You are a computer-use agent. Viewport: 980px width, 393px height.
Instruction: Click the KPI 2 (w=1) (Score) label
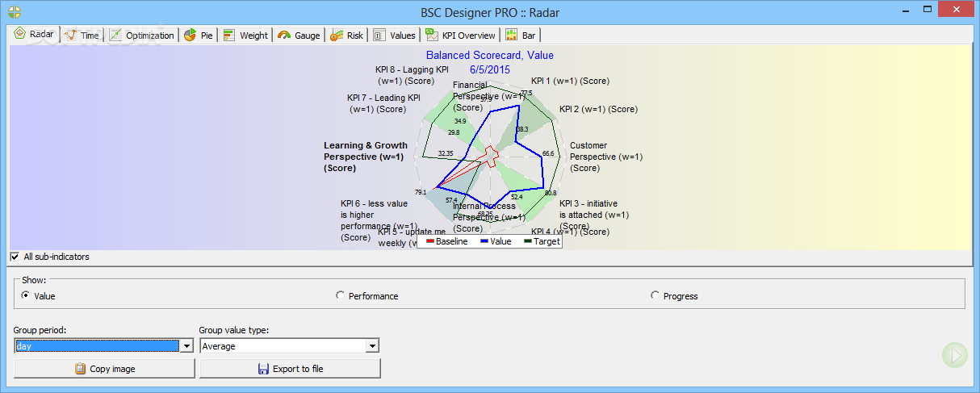598,109
